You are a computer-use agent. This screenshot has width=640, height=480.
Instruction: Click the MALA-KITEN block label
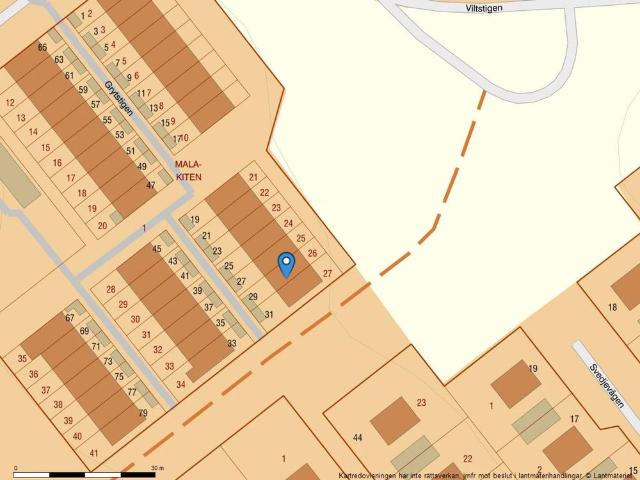[x=188, y=170]
